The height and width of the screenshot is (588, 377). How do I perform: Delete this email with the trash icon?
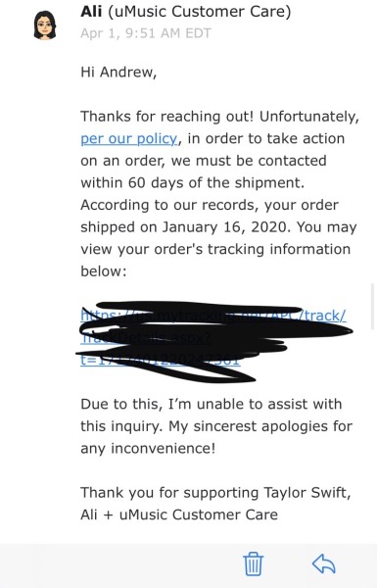click(x=254, y=563)
